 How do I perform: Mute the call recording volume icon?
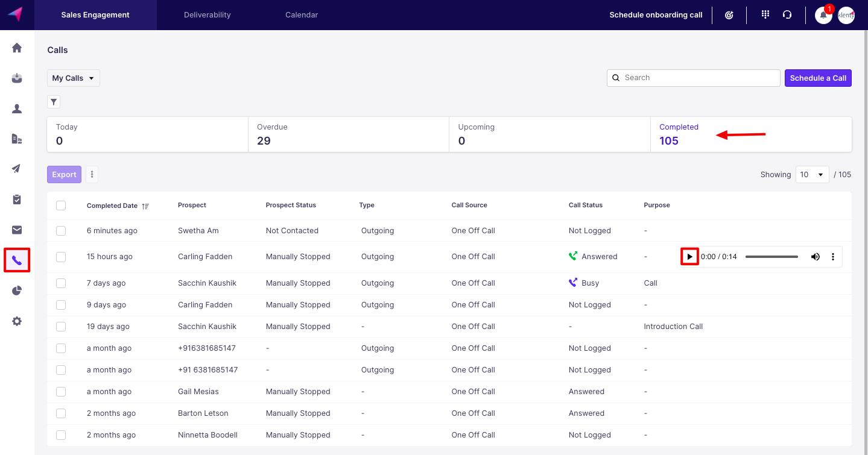[x=815, y=257]
